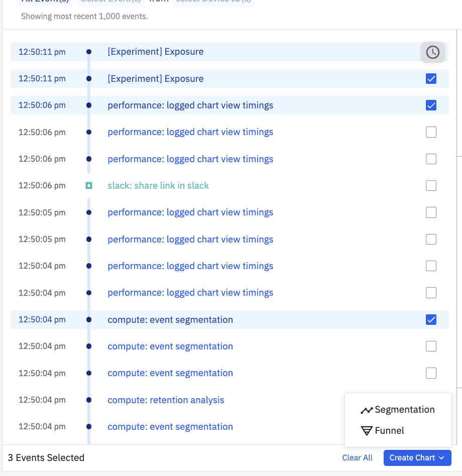Click the Funnel icon in popup menu

point(367,431)
